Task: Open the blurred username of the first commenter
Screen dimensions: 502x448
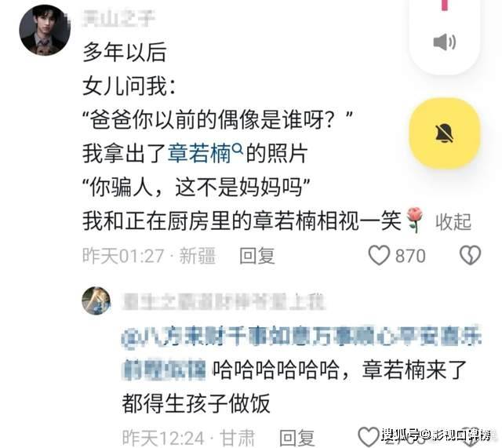Action: point(118,18)
